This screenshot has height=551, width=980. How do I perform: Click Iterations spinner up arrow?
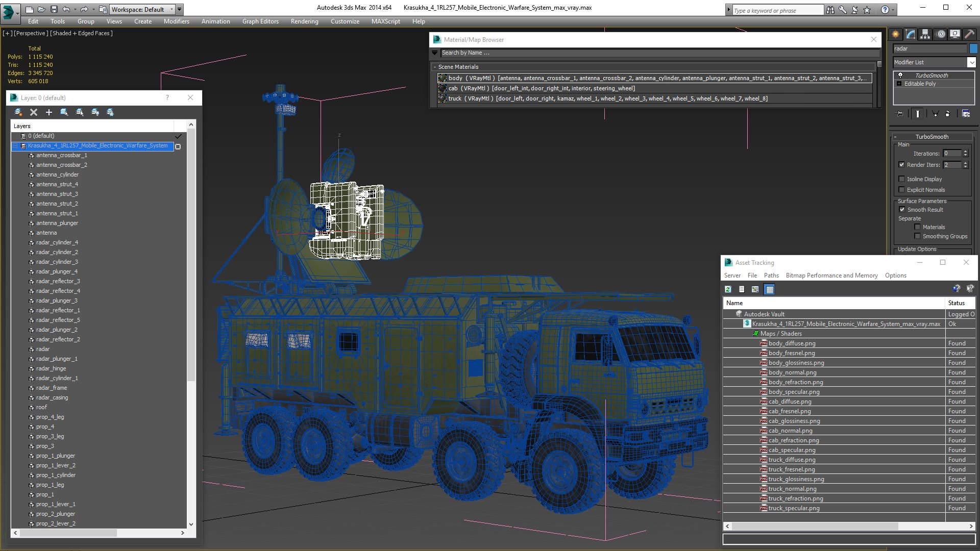tap(965, 152)
